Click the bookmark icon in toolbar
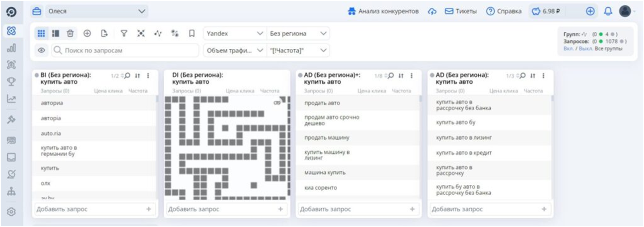 (192, 33)
